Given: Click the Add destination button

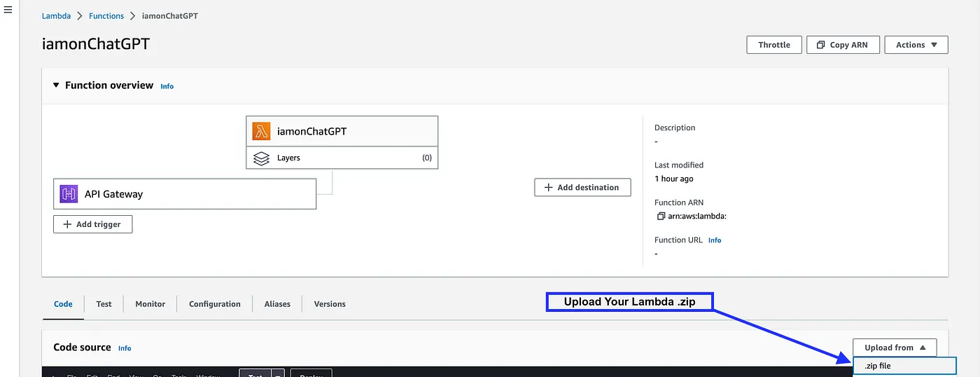Looking at the screenshot, I should pos(582,188).
